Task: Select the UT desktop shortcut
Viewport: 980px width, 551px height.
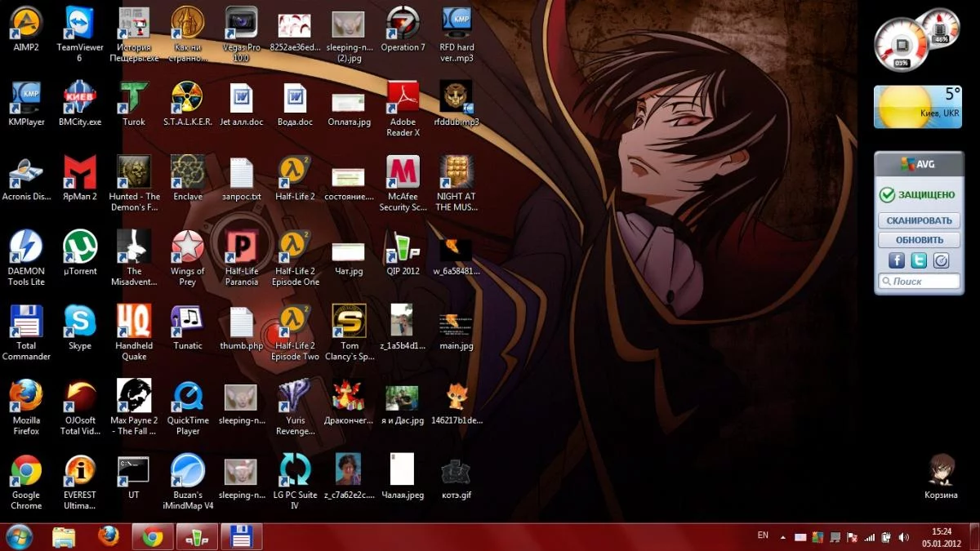Action: pyautogui.click(x=134, y=477)
